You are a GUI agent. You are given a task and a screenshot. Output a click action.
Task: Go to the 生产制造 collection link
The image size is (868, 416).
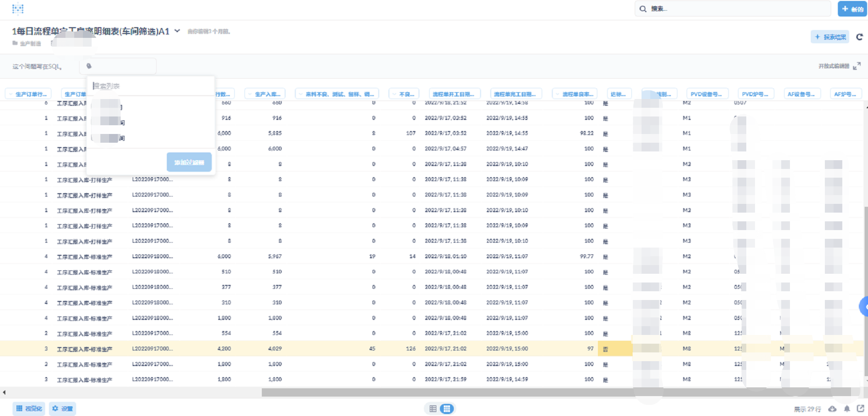pyautogui.click(x=30, y=44)
